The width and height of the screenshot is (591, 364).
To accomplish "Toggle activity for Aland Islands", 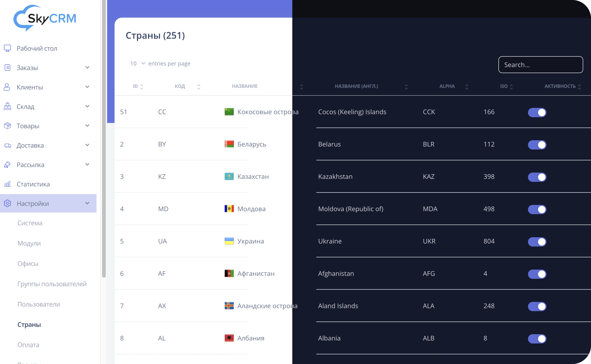I will 537,306.
